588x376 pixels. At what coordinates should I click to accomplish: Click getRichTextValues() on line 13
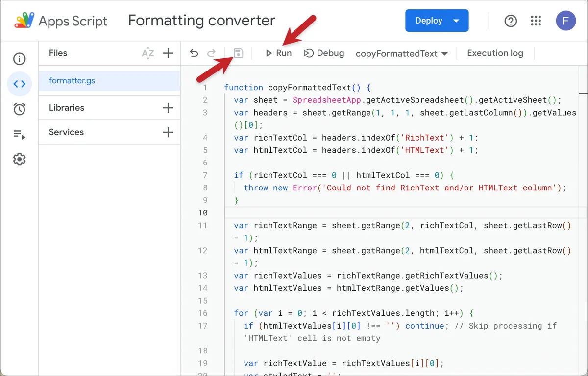pyautogui.click(x=451, y=276)
